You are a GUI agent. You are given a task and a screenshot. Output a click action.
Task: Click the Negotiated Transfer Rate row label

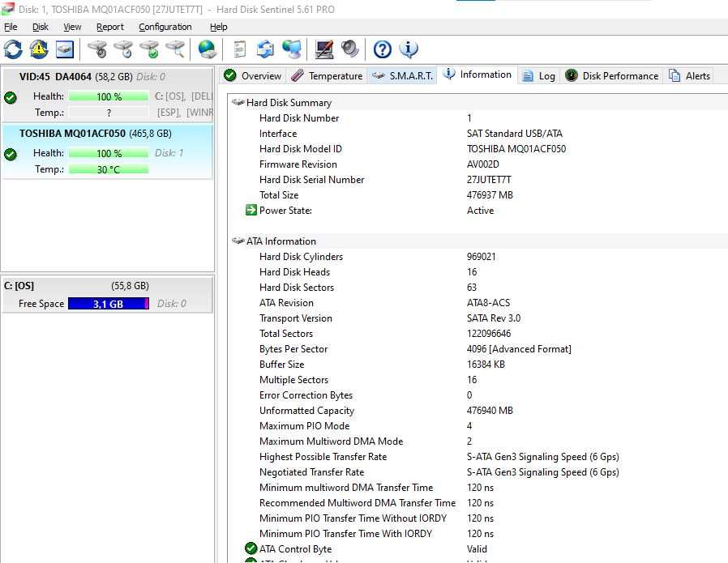click(311, 472)
